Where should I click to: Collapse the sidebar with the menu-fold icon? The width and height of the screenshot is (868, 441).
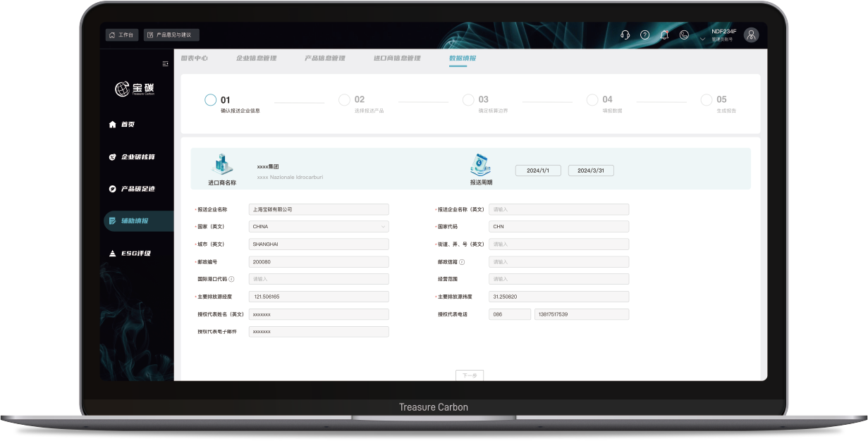(166, 63)
